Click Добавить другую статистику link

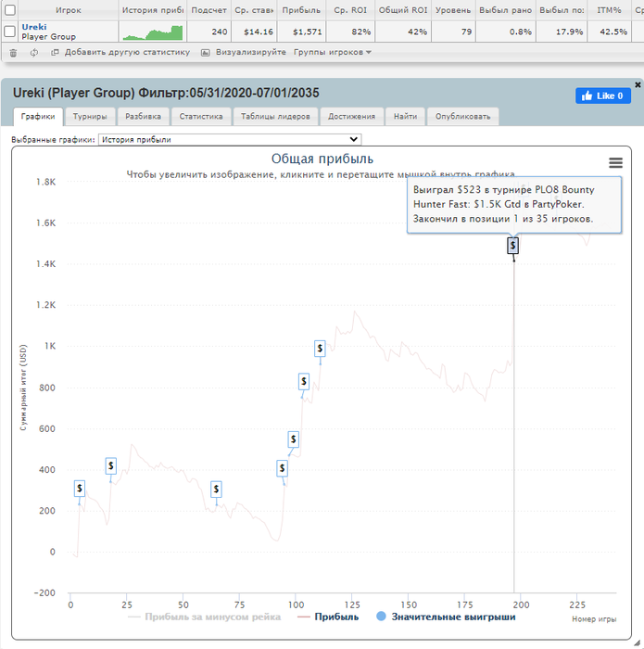127,52
